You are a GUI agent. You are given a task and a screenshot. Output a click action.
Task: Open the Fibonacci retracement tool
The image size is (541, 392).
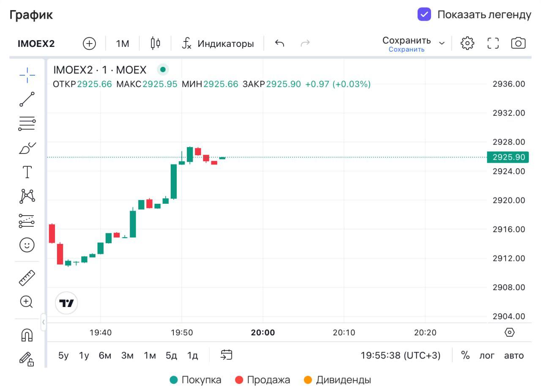(x=27, y=123)
